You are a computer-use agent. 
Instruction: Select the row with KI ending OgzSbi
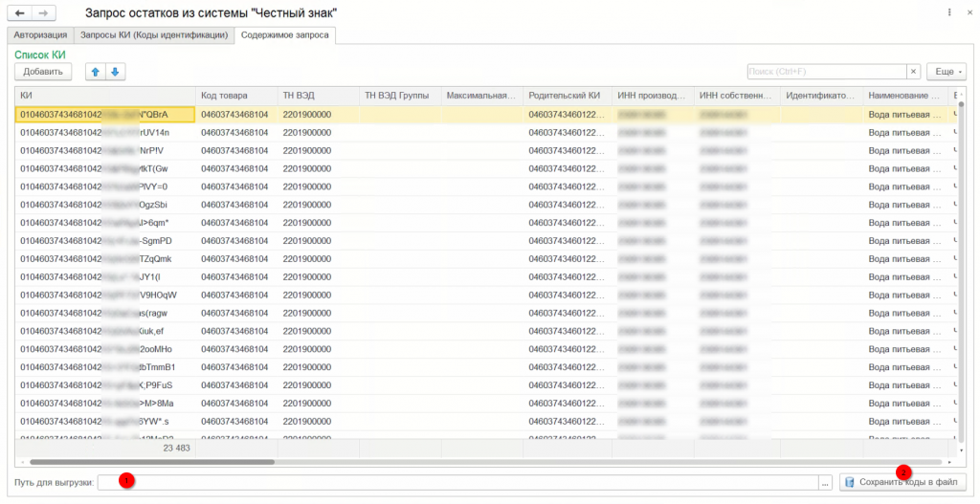click(485, 205)
